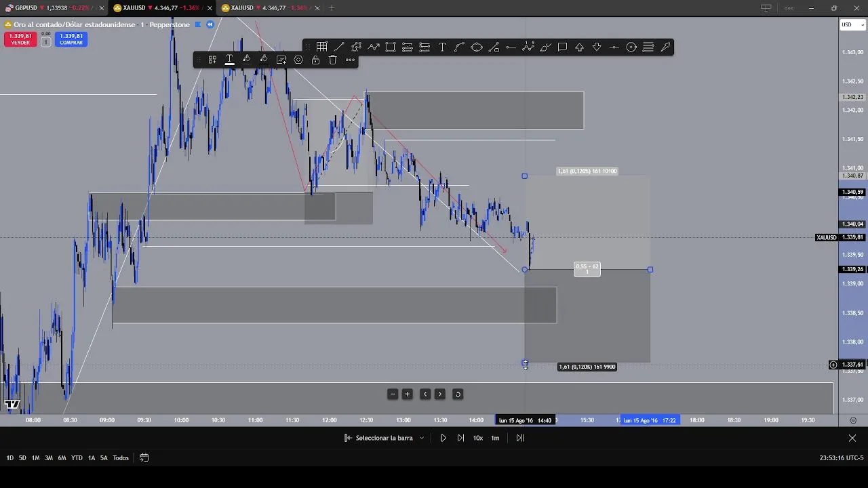The image size is (868, 488).
Task: Select the curve drawing tool
Action: (x=459, y=47)
